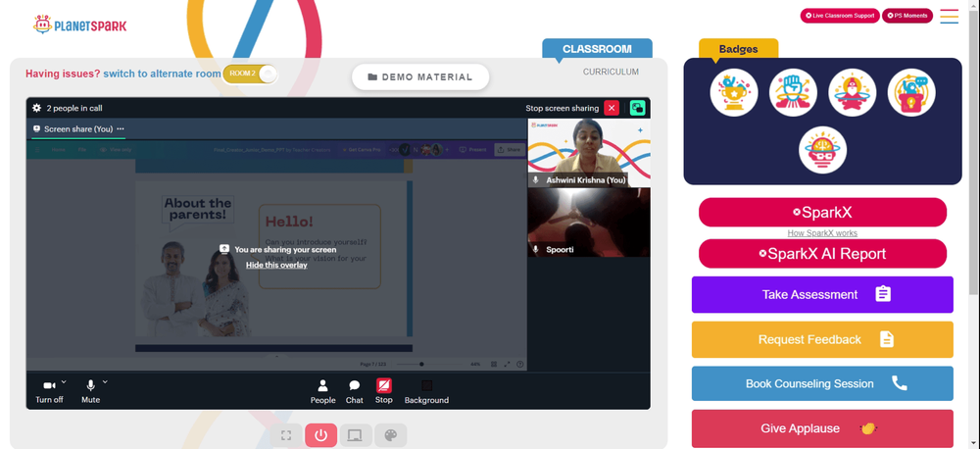Expand microphone options chevron
The width and height of the screenshot is (980, 449).
coord(105,381)
